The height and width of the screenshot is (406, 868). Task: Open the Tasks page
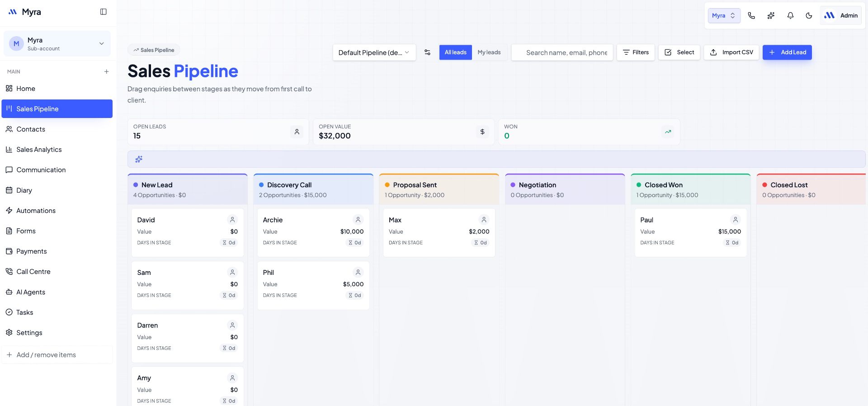tap(57, 312)
